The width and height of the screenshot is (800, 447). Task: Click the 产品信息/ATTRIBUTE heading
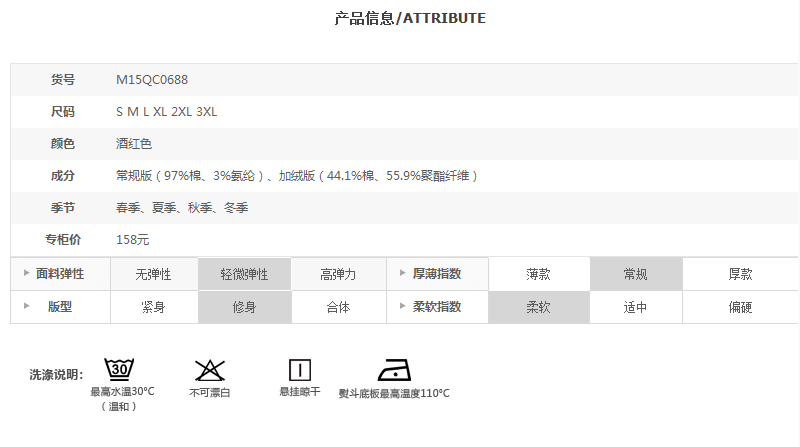(410, 18)
